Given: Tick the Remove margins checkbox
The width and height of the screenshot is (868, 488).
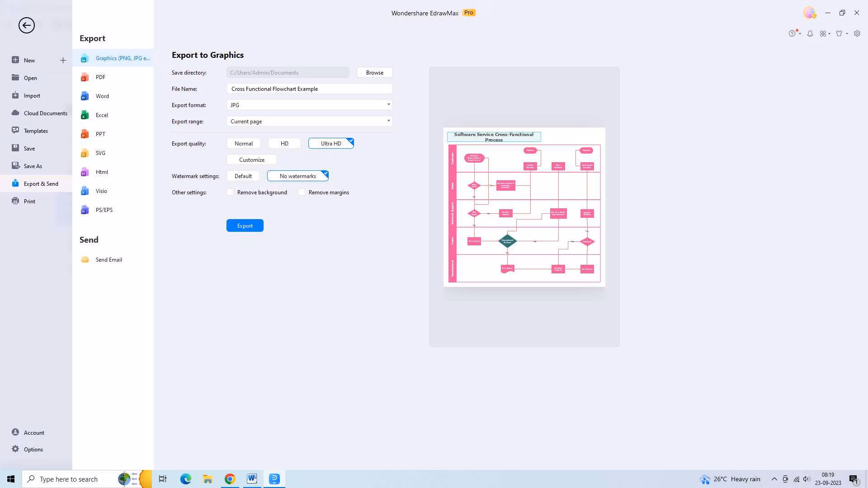Looking at the screenshot, I should pos(302,192).
